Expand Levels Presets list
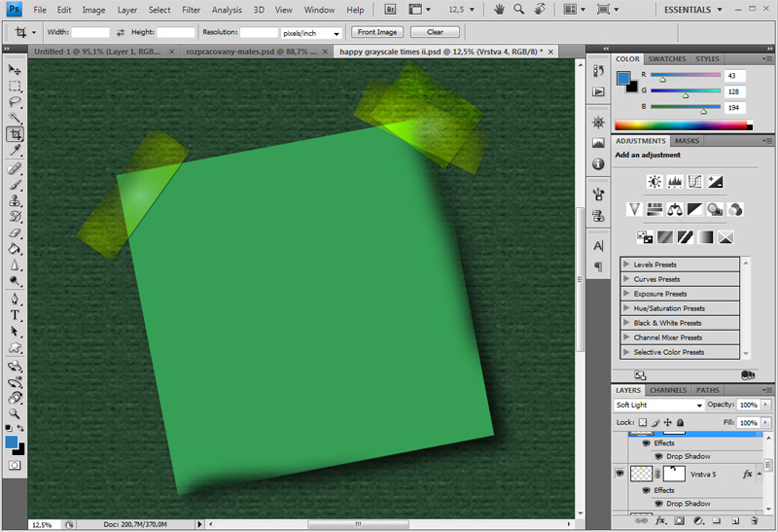778x532 pixels. point(625,265)
